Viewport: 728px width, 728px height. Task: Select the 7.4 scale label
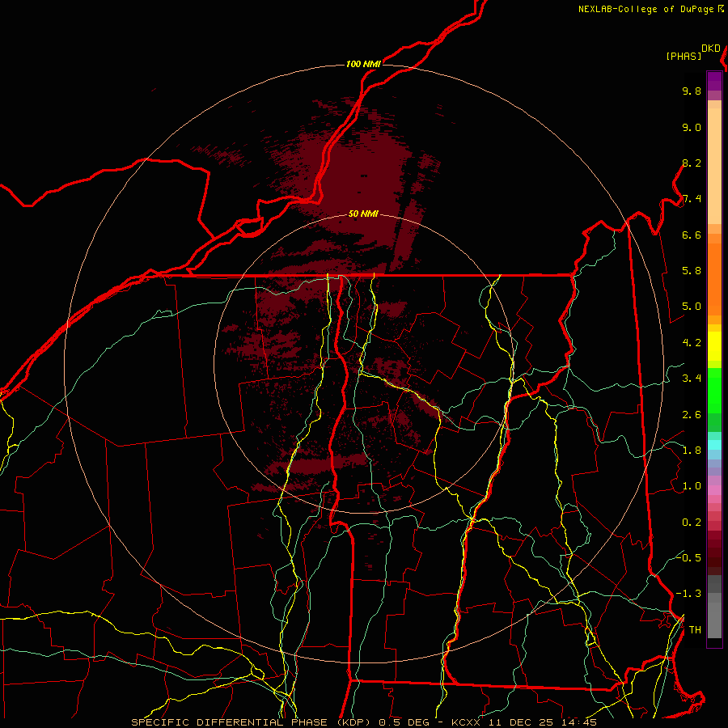(692, 199)
